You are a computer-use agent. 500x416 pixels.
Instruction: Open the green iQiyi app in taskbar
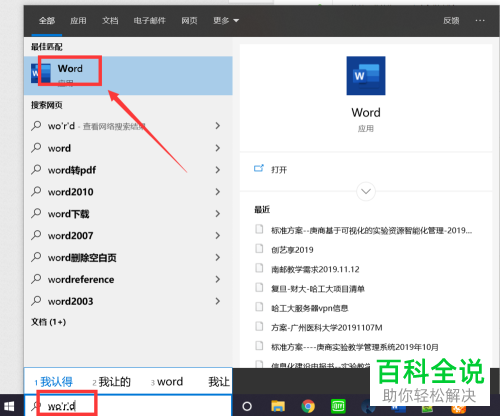click(338, 406)
